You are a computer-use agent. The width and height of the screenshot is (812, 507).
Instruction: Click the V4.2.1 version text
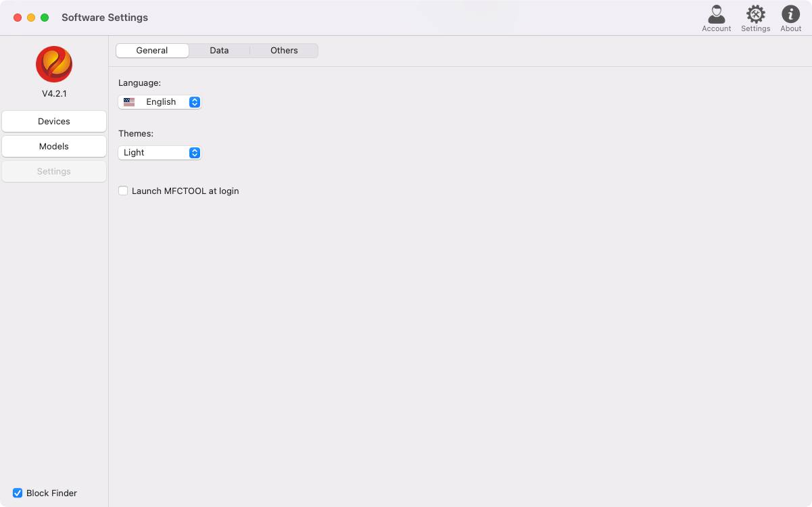[54, 94]
